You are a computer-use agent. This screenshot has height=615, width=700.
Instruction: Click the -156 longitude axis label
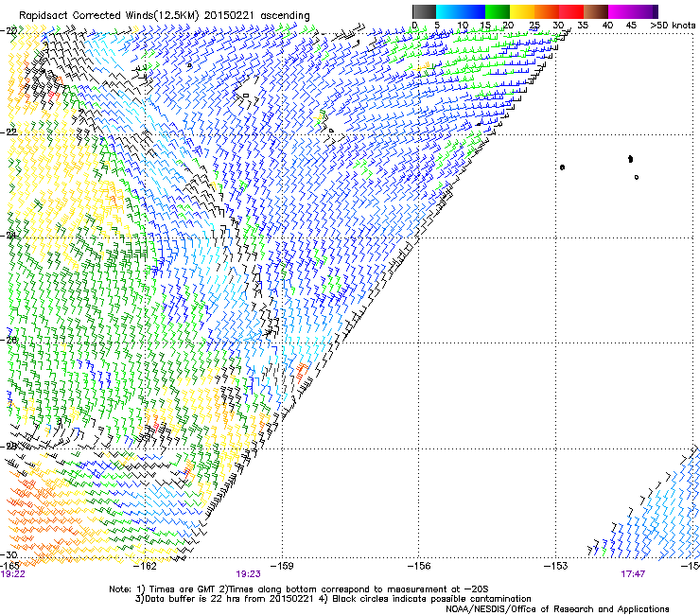(419, 566)
